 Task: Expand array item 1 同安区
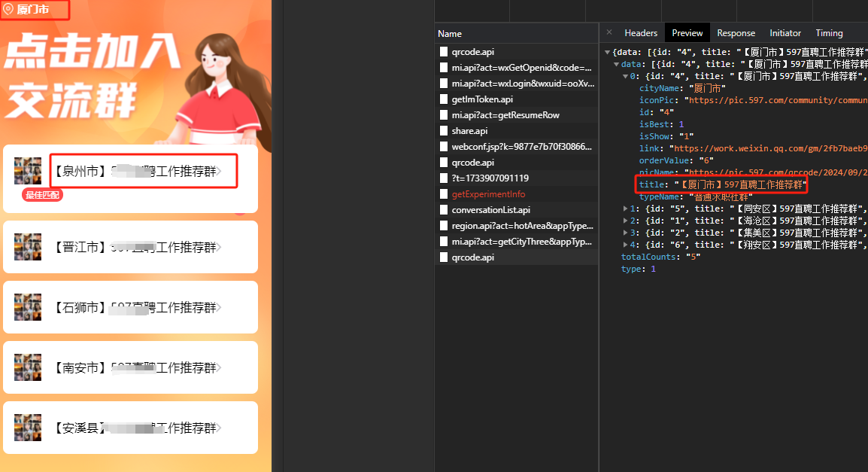[x=625, y=209]
